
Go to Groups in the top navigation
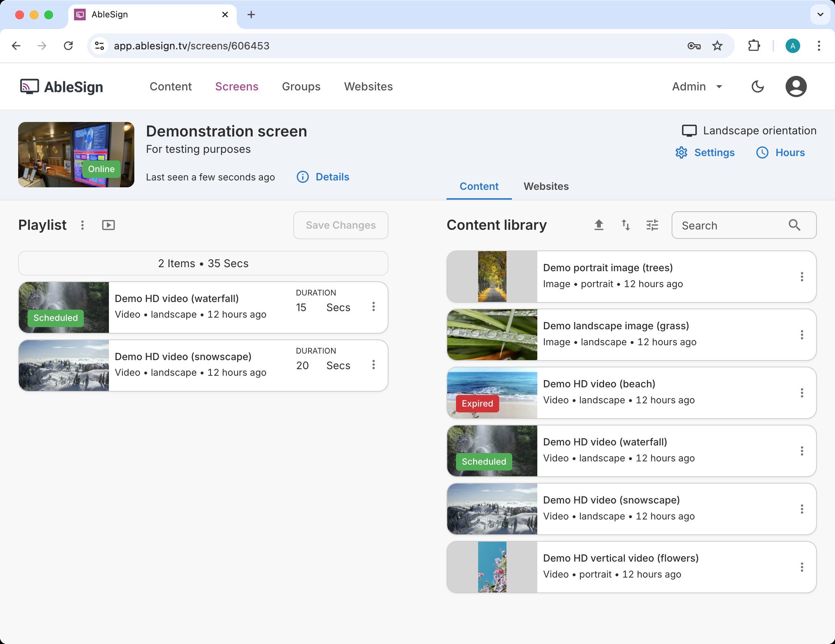(301, 87)
